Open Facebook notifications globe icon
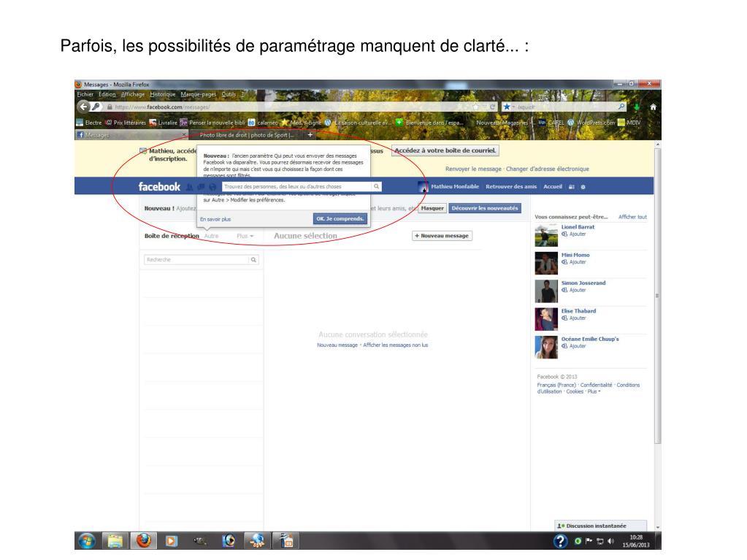 [x=212, y=187]
